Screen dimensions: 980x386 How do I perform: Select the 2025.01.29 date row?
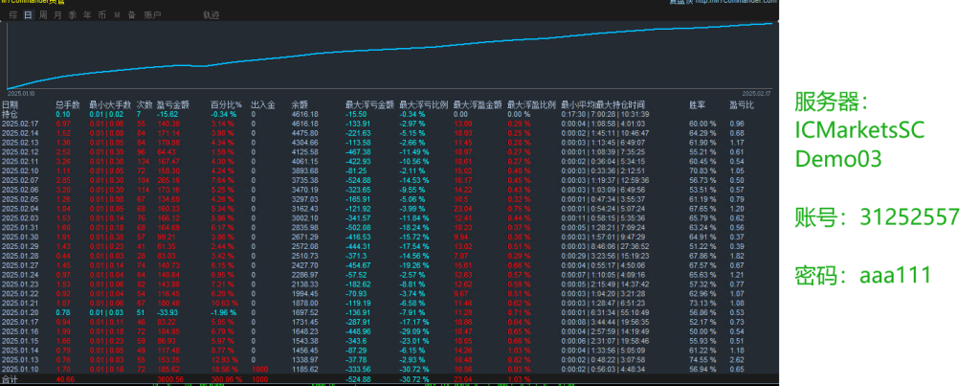[x=390, y=246]
